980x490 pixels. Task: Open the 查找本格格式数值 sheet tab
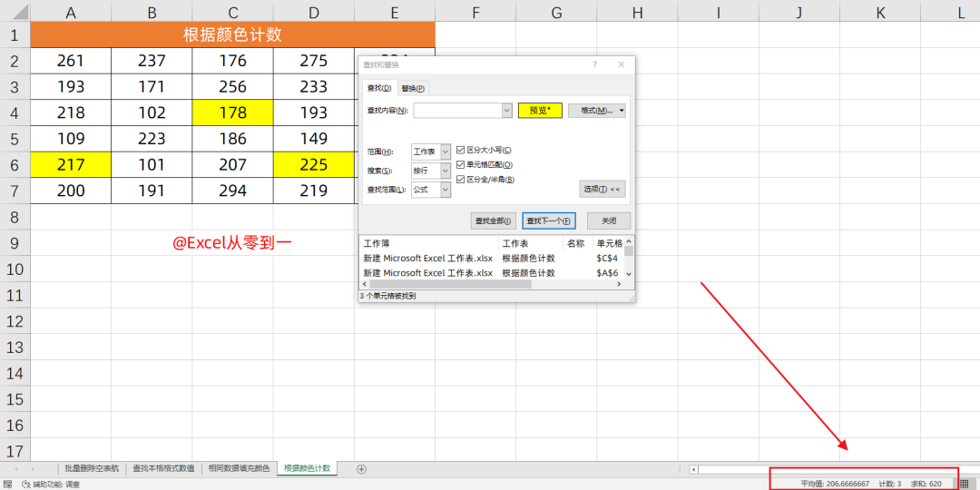click(x=163, y=469)
